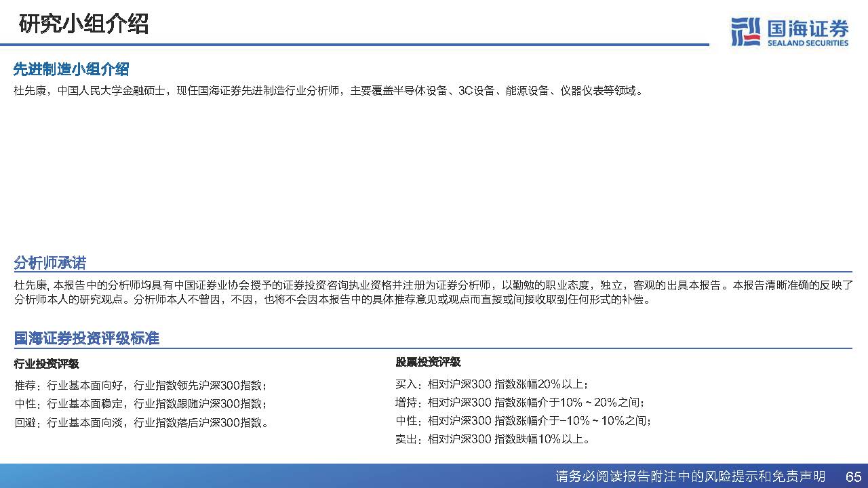Click the 国海证券 logo text
The height and width of the screenshot is (488, 868).
click(808, 28)
